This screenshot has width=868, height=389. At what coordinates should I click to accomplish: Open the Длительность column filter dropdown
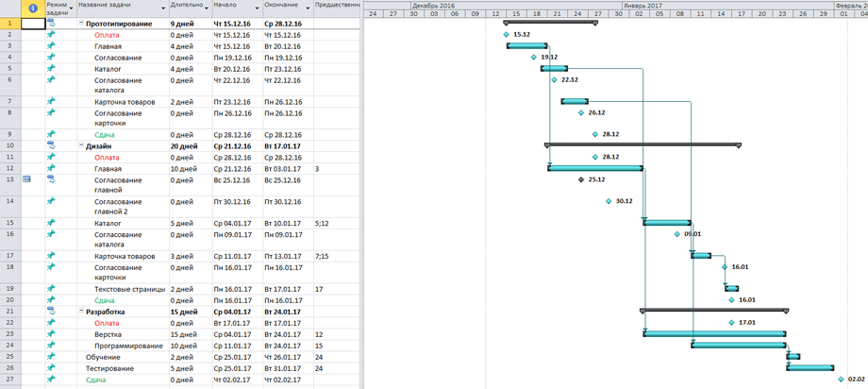click(206, 9)
